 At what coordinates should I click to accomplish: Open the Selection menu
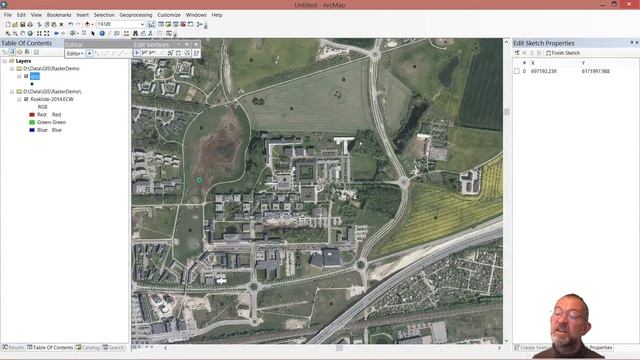pyautogui.click(x=104, y=15)
